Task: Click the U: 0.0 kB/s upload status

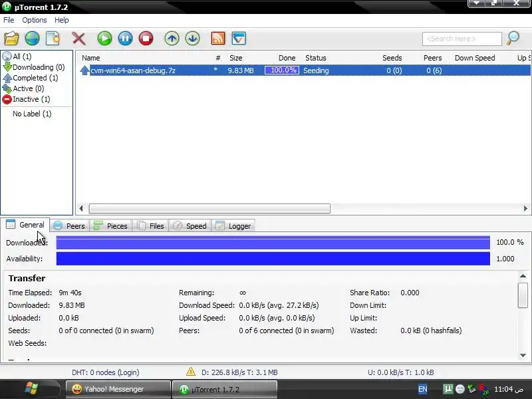Action: click(401, 372)
